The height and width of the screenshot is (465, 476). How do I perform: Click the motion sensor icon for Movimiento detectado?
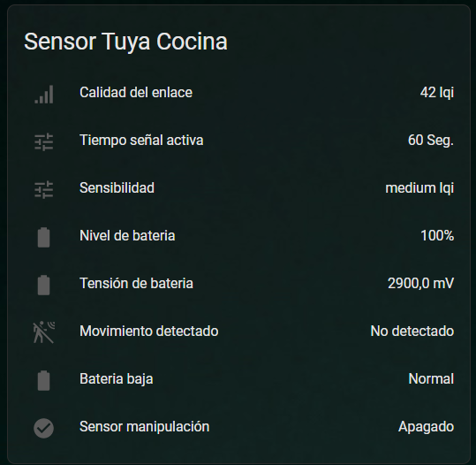click(x=44, y=332)
